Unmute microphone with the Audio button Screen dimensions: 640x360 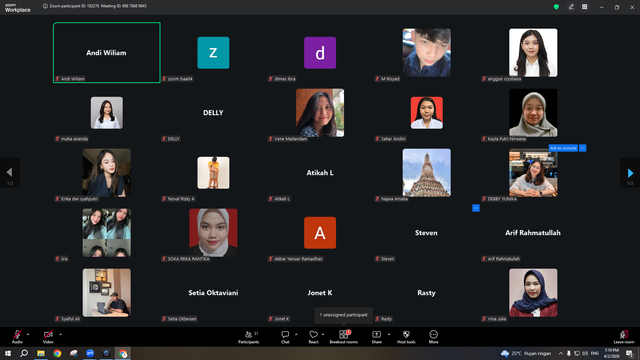17,337
